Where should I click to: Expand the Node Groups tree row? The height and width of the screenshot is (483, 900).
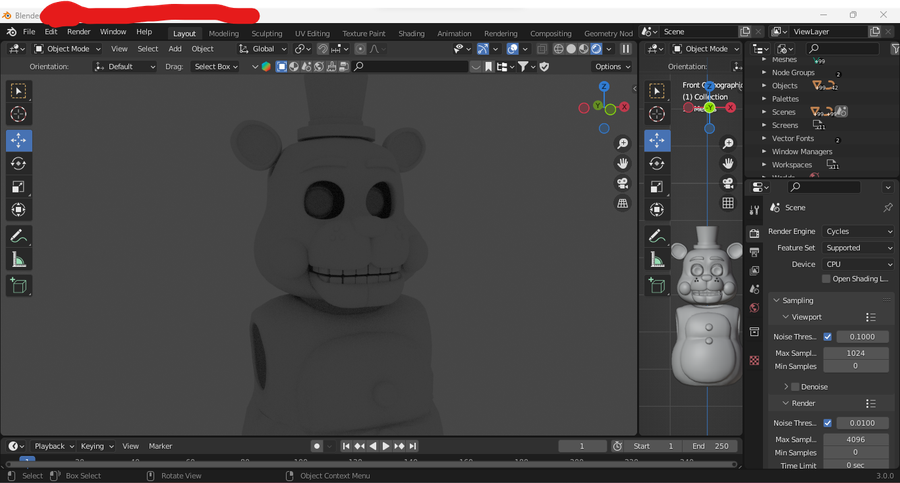tap(764, 72)
